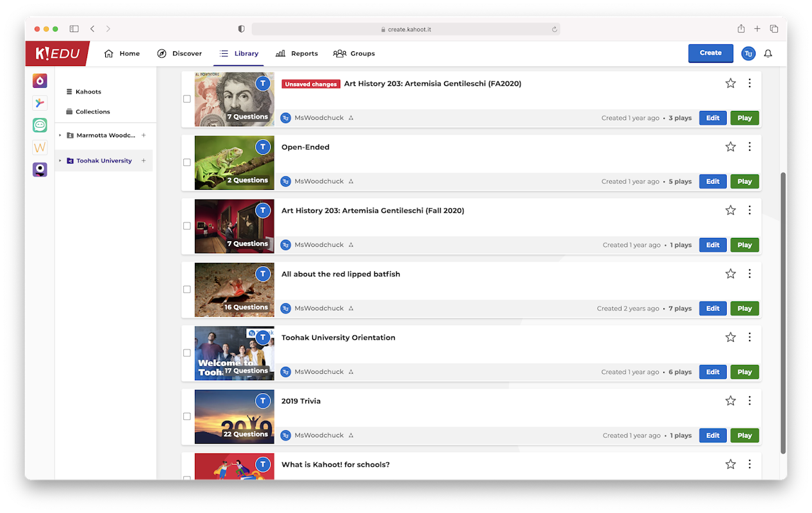
Task: Click the green chat-face app icon in sidebar
Action: [40, 125]
